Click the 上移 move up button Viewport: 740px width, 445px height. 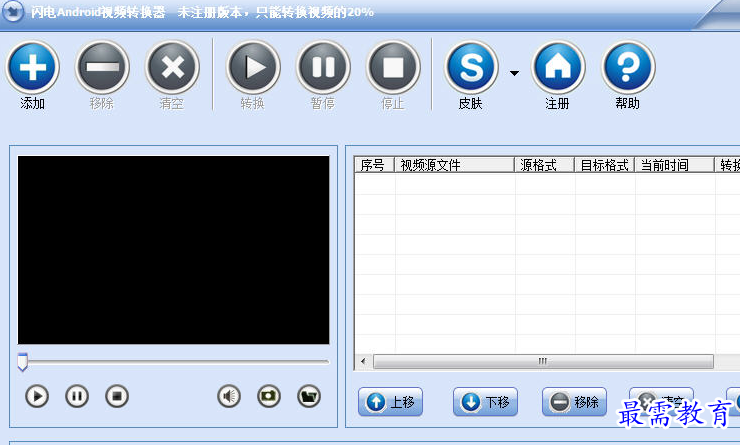(390, 402)
